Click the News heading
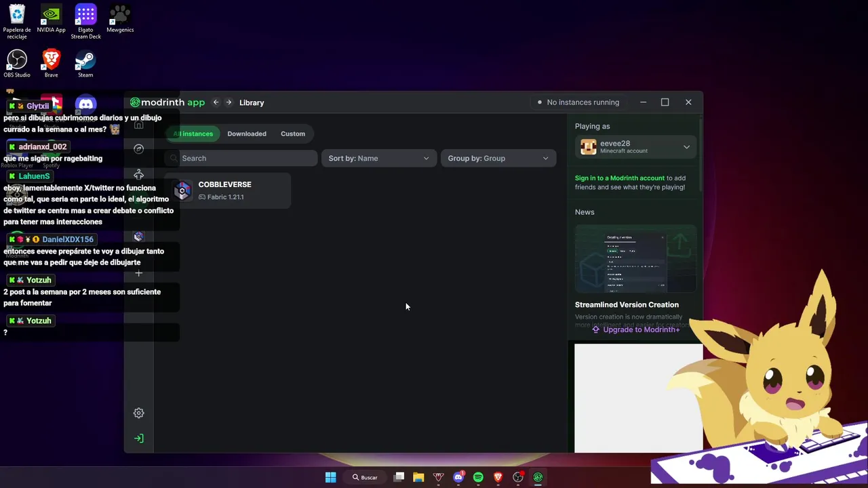 (585, 212)
